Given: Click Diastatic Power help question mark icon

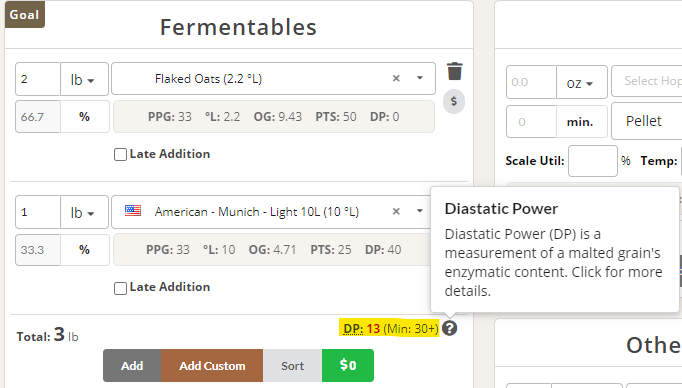Looking at the screenshot, I should tap(450, 328).
